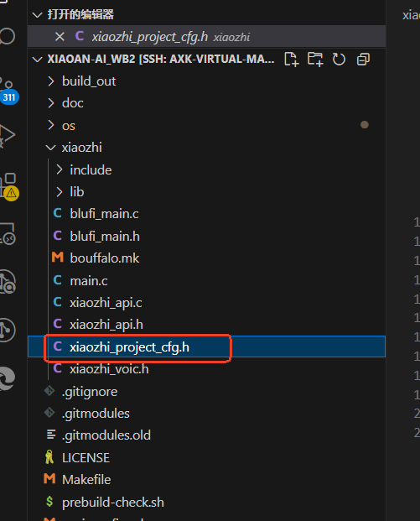Image resolution: width=420 pixels, height=521 pixels.
Task: Open the Run and Debug view
Action: click(8, 136)
